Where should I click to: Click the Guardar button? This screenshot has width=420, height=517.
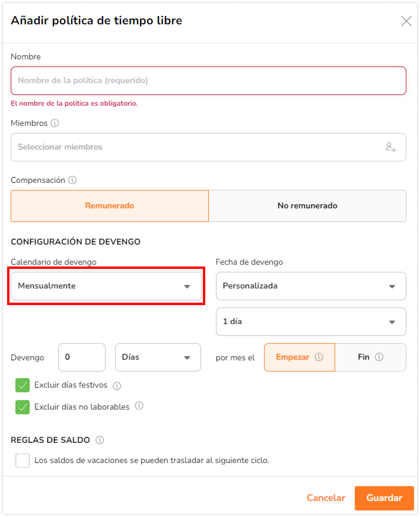[384, 498]
